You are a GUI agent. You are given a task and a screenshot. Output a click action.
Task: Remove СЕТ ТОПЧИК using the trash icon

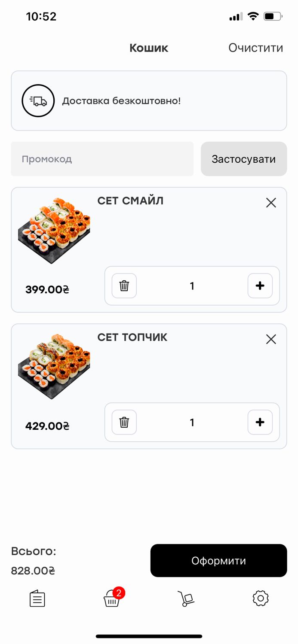[123, 422]
